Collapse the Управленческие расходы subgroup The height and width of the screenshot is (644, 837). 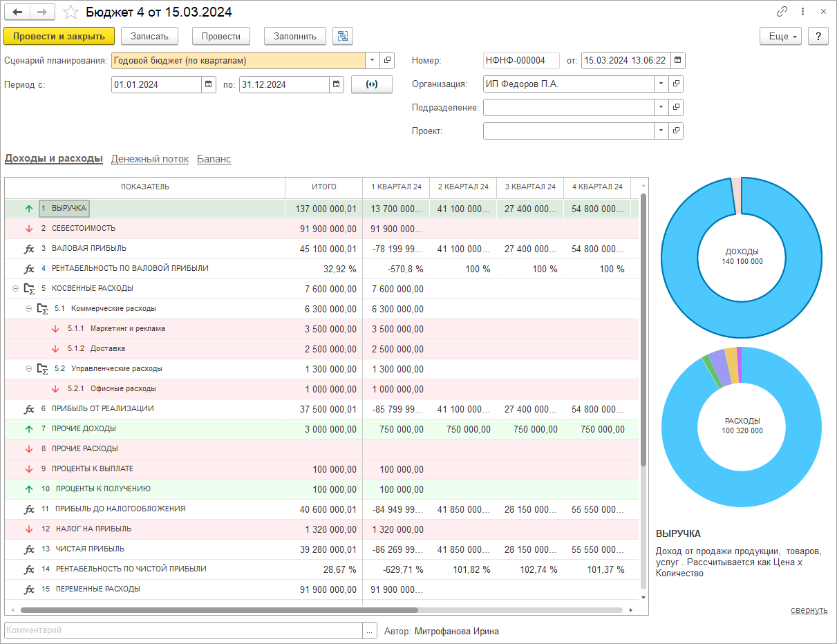click(x=29, y=368)
